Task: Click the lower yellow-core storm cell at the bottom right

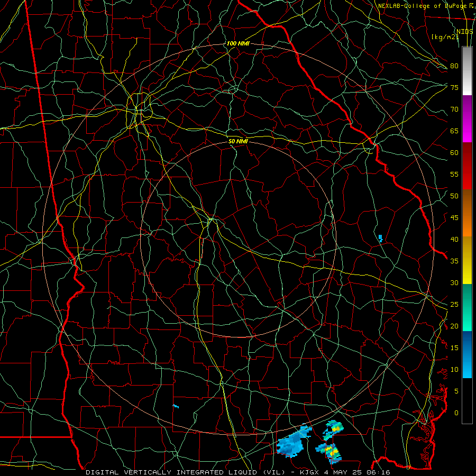Action: pos(330,453)
